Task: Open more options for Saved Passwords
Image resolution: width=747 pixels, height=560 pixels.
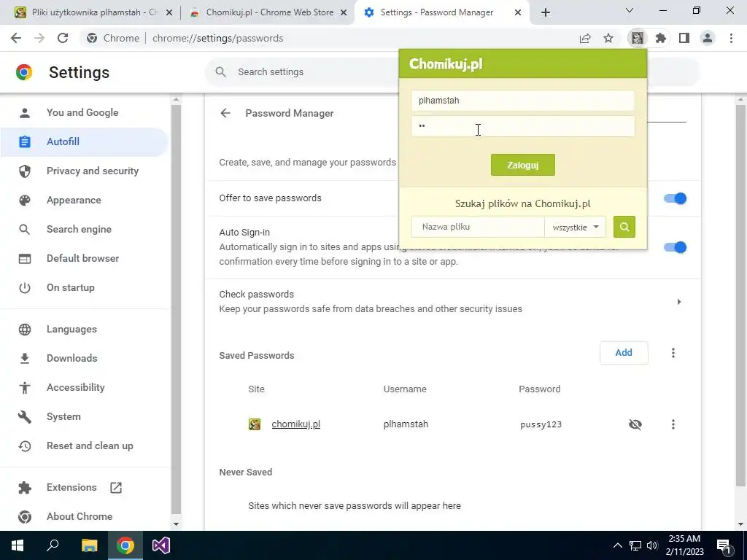Action: [673, 353]
